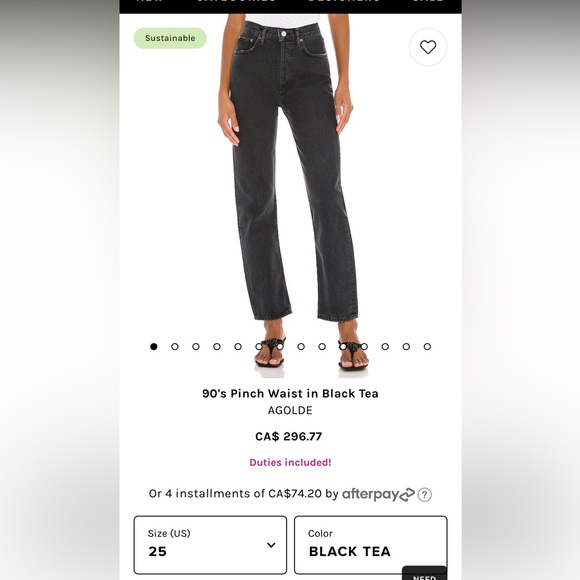580x580 pixels.
Task: Click the Afterpay logo
Action: pos(378,494)
